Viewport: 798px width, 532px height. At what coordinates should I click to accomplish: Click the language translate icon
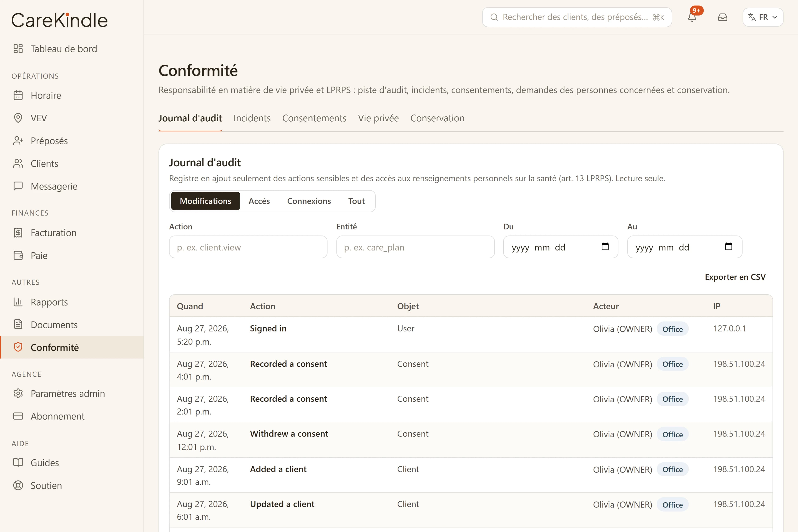[752, 17]
